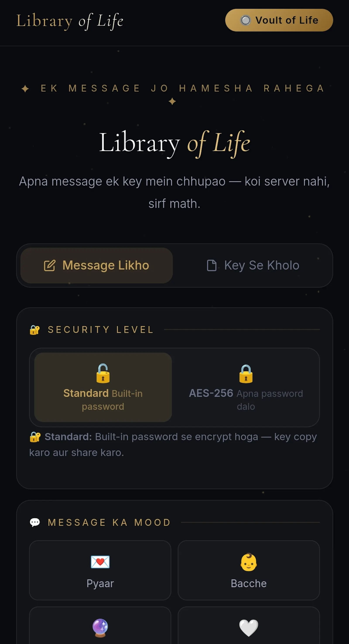Click the round coin icon in Voult button
This screenshot has height=644, width=349.
point(246,20)
